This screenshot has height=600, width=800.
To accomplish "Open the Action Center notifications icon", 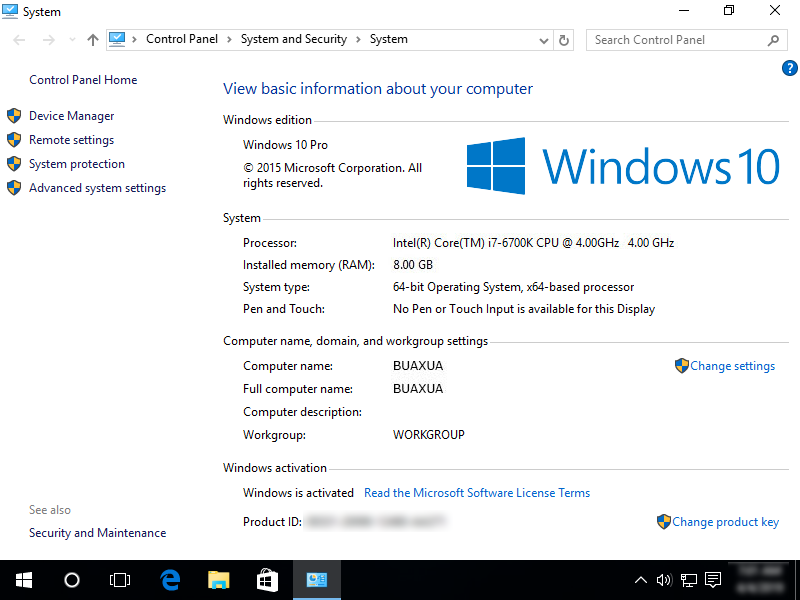I will 713,580.
